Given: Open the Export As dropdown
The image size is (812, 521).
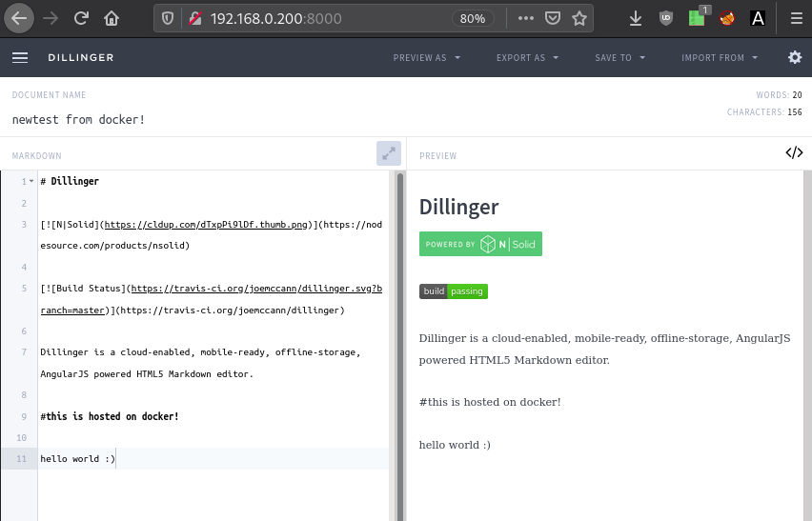Looking at the screenshot, I should pyautogui.click(x=528, y=58).
